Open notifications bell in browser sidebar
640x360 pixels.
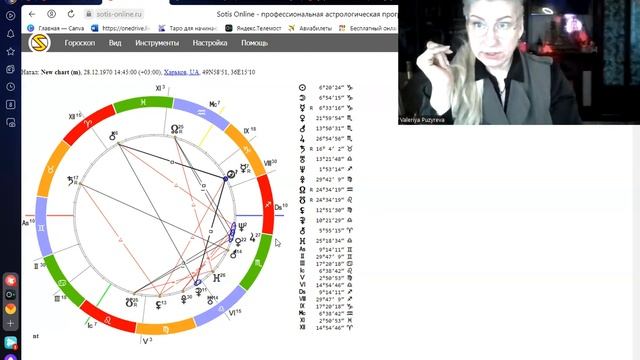tap(11, 33)
